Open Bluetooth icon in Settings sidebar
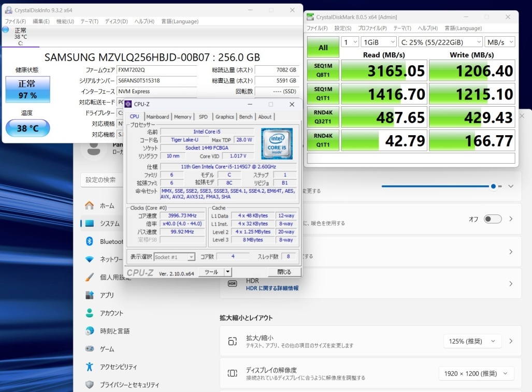Viewport: 532px width, 392px height. [89, 241]
